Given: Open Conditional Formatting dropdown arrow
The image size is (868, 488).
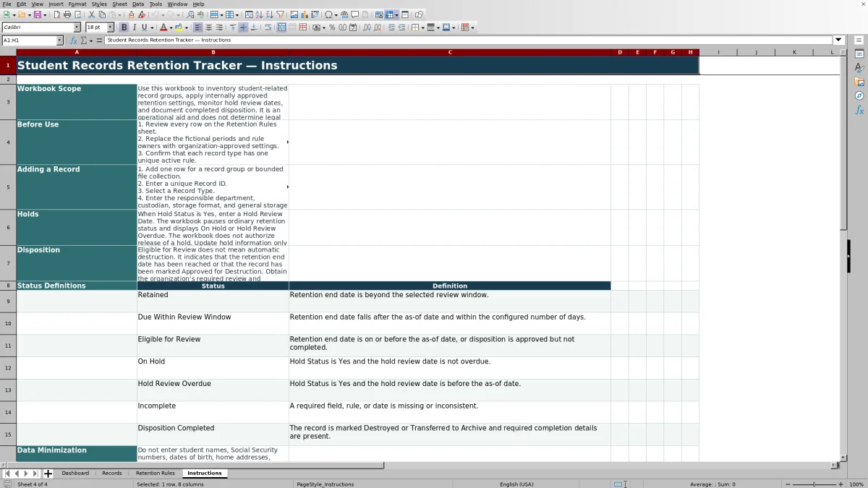Looking at the screenshot, I should coord(472,27).
